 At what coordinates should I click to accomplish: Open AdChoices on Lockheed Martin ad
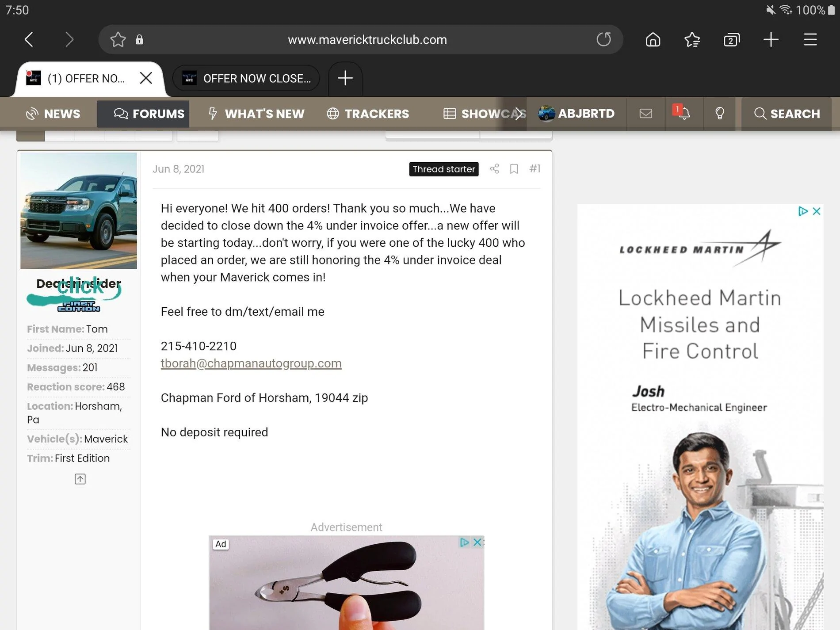(803, 211)
